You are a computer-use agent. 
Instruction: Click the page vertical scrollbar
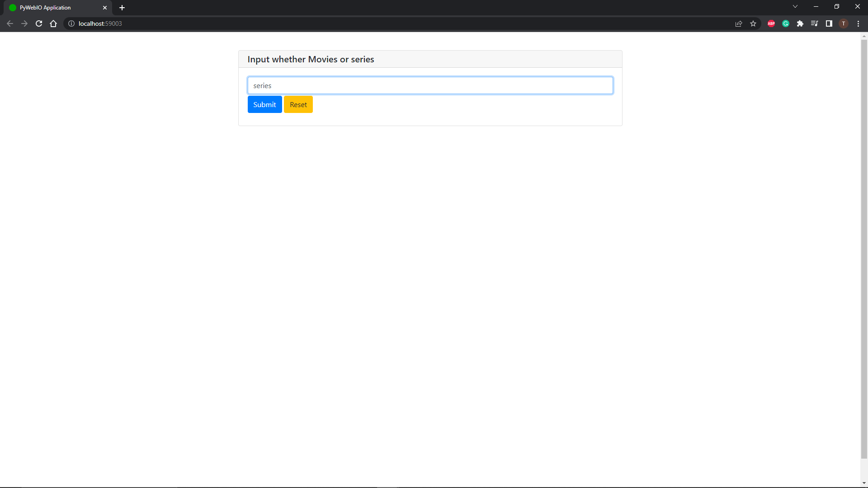point(864,249)
